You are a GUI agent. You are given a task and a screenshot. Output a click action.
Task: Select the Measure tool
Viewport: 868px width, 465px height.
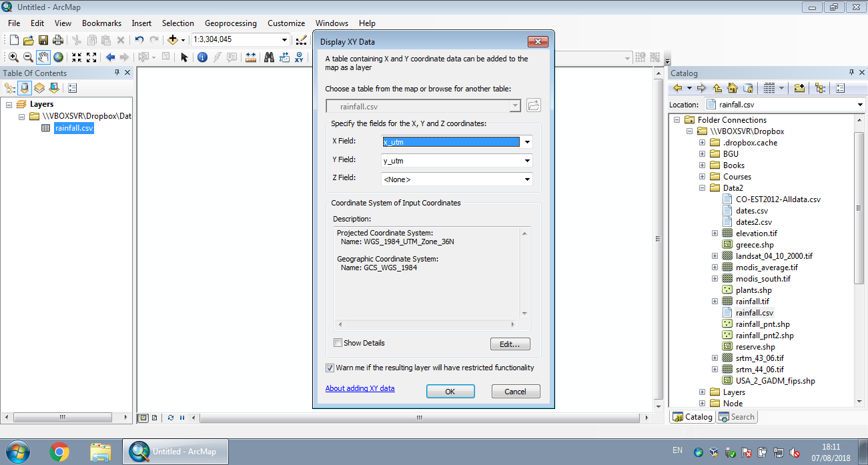point(250,57)
